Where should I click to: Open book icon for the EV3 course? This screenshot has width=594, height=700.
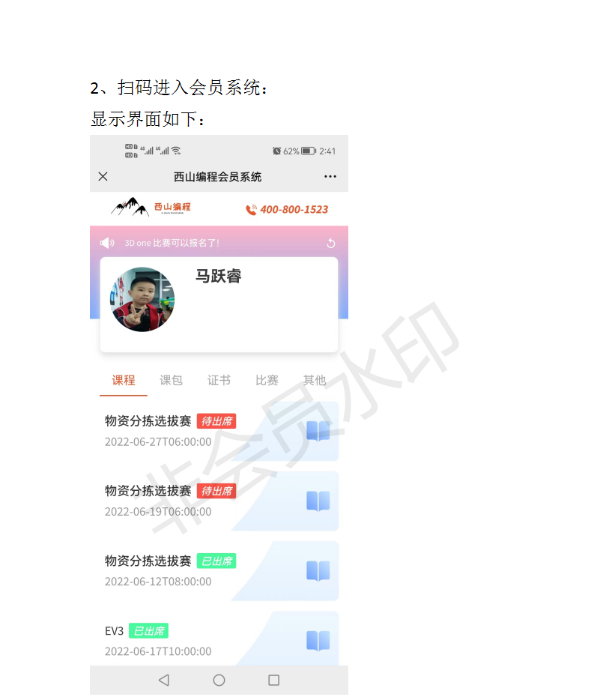coord(318,641)
